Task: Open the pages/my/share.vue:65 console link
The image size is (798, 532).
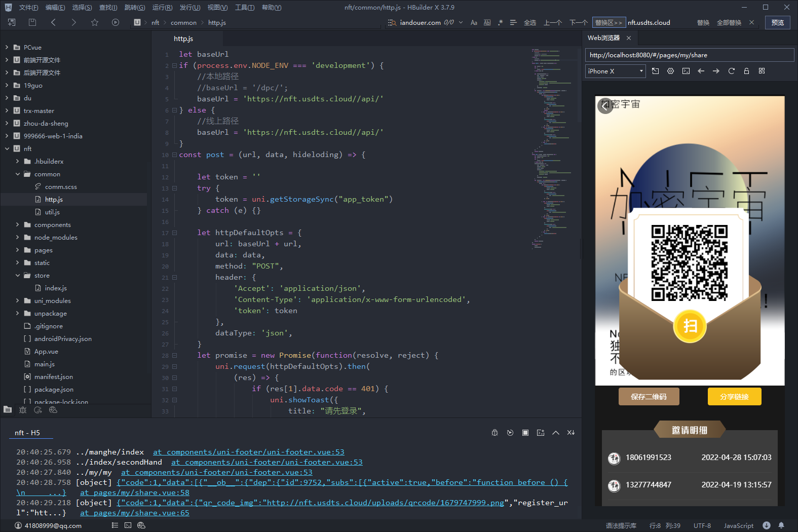Action: (135, 513)
